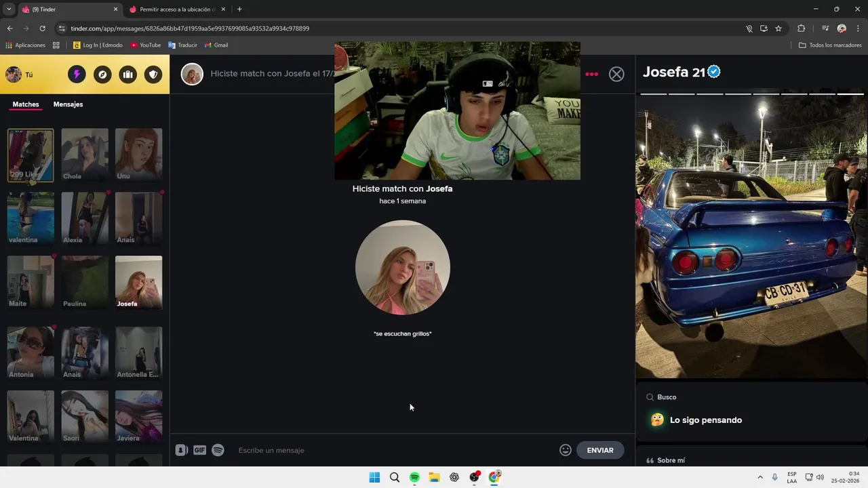Open your own profile avatar 'Tú'
The height and width of the screenshot is (488, 868).
pyautogui.click(x=14, y=75)
